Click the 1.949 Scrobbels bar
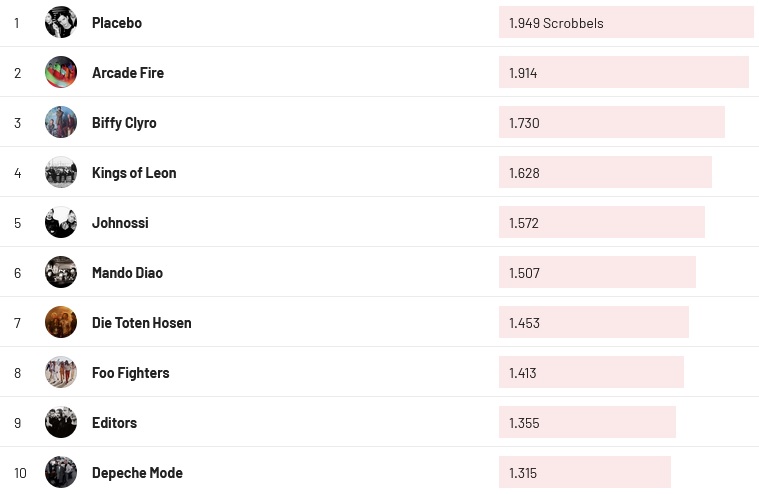The height and width of the screenshot is (494, 759). 626,22
